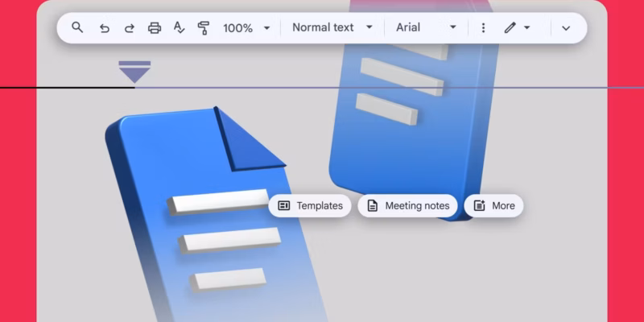Click the search magnifier icon in toolbar

(77, 27)
